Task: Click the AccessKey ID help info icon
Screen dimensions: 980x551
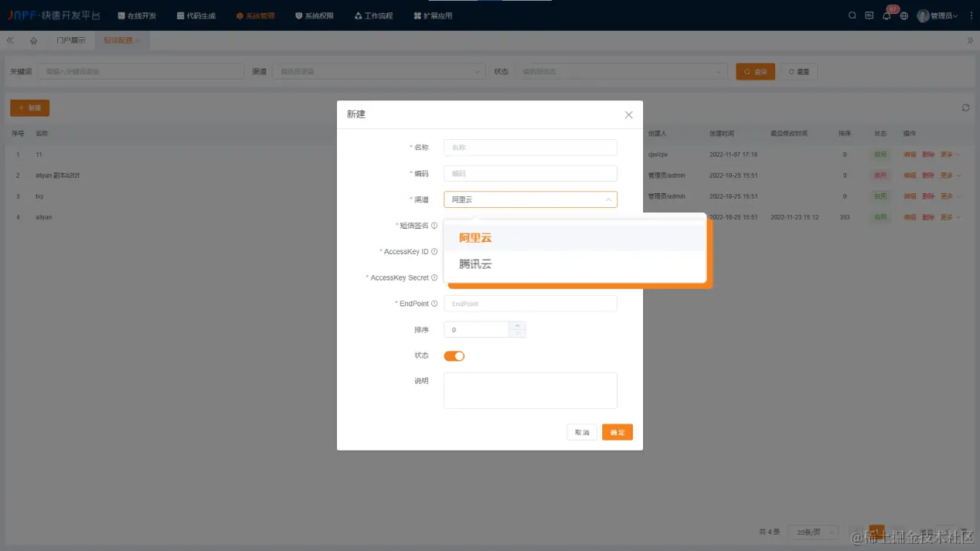Action: 434,252
